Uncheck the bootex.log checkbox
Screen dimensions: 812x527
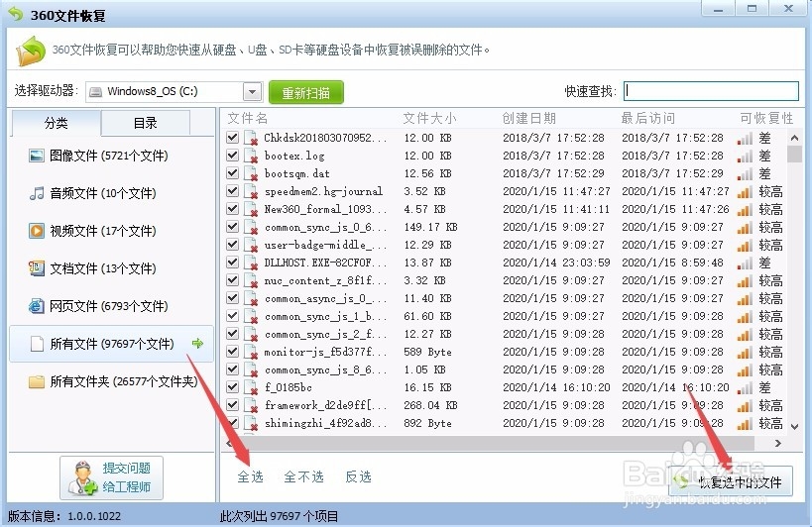coord(233,156)
